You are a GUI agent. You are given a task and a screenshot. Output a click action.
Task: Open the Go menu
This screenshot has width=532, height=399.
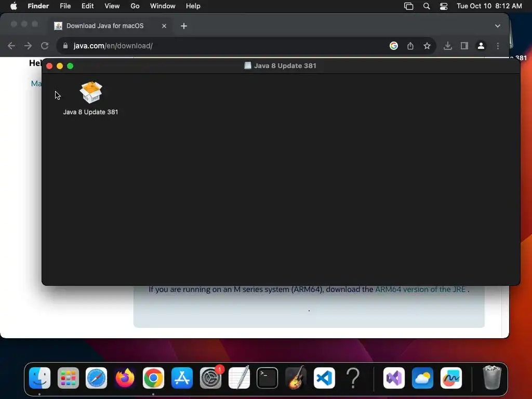click(x=135, y=6)
